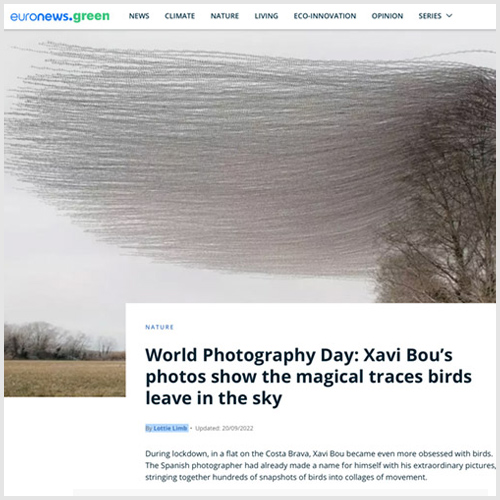Navigate to ECO-INNOVATION
Image resolution: width=500 pixels, height=500 pixels.
(325, 16)
